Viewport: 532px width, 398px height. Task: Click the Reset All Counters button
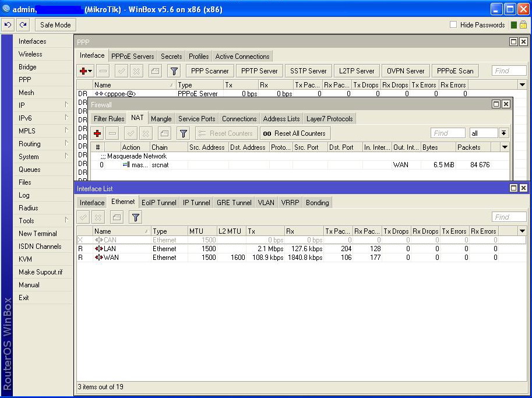tap(295, 133)
